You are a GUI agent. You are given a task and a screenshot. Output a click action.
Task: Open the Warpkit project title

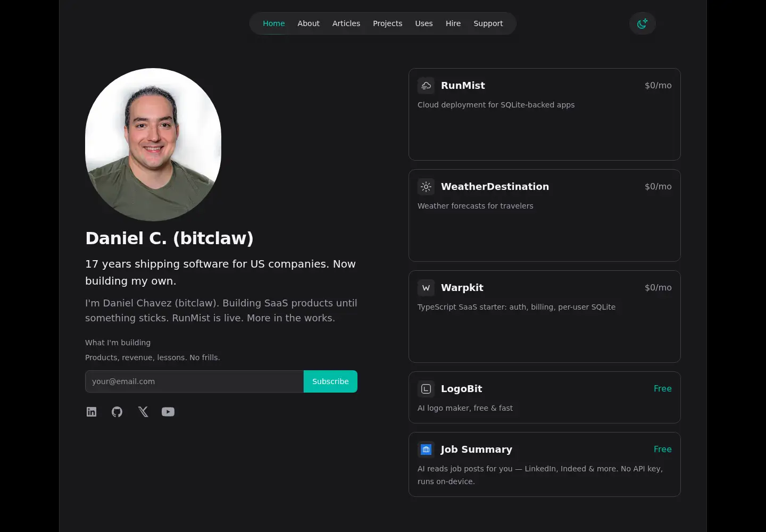[462, 288]
